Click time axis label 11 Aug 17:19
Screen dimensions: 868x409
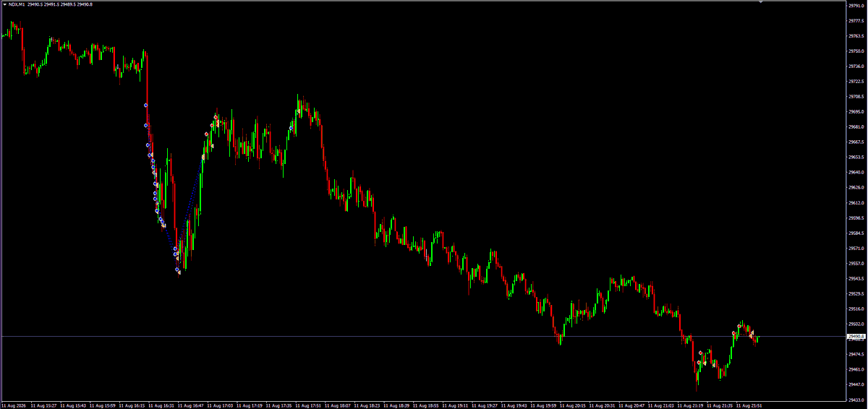coord(250,405)
